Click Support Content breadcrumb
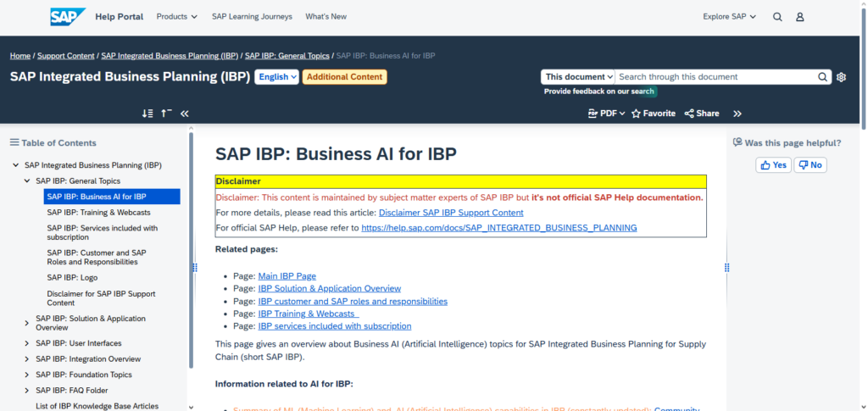 66,56
